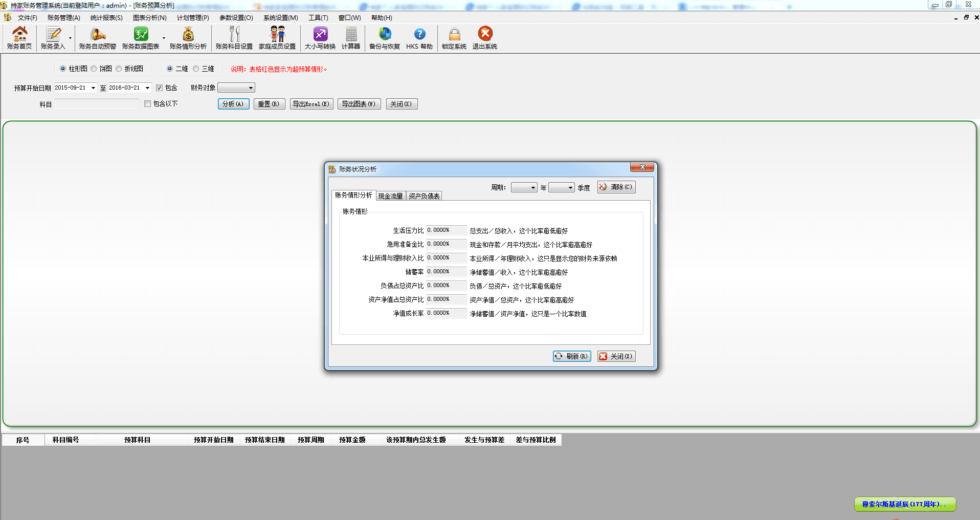
Task: Choose the 三维 radio option
Action: click(196, 69)
